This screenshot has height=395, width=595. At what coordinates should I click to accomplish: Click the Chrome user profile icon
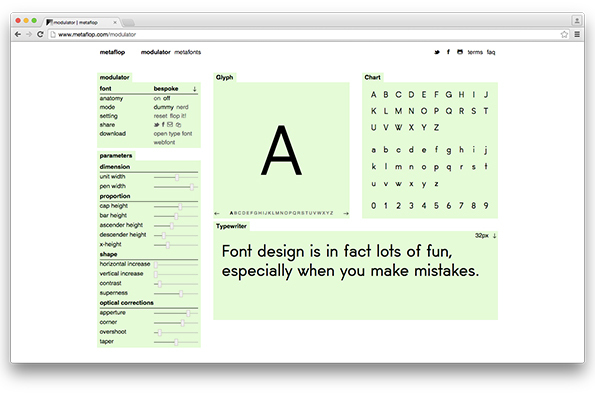point(577,20)
